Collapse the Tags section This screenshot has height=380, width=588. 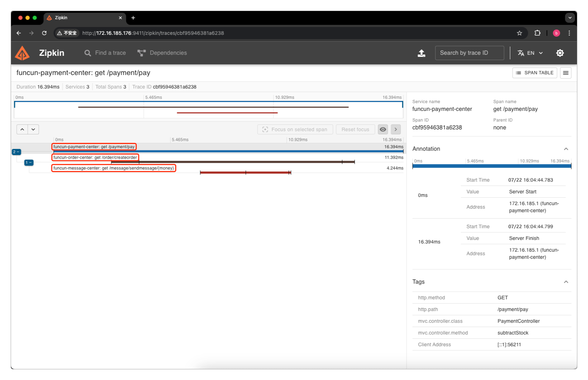coord(566,282)
